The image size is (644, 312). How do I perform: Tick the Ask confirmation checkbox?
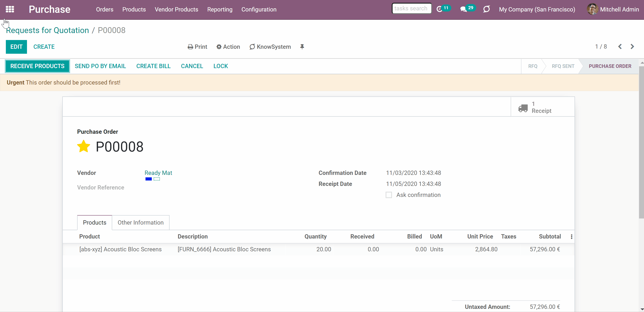point(389,195)
